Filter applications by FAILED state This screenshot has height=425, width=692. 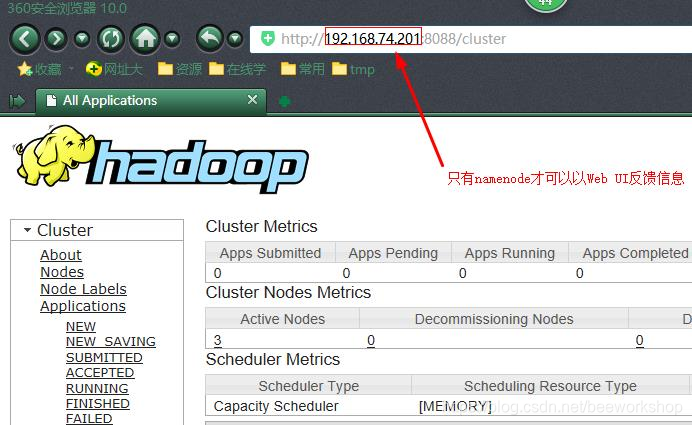click(89, 418)
